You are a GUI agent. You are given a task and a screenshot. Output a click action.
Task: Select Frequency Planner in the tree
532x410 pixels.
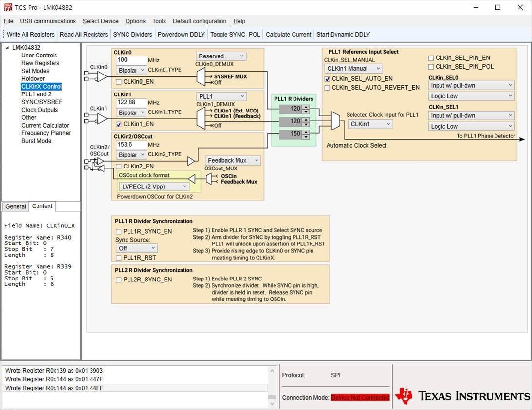pos(46,133)
